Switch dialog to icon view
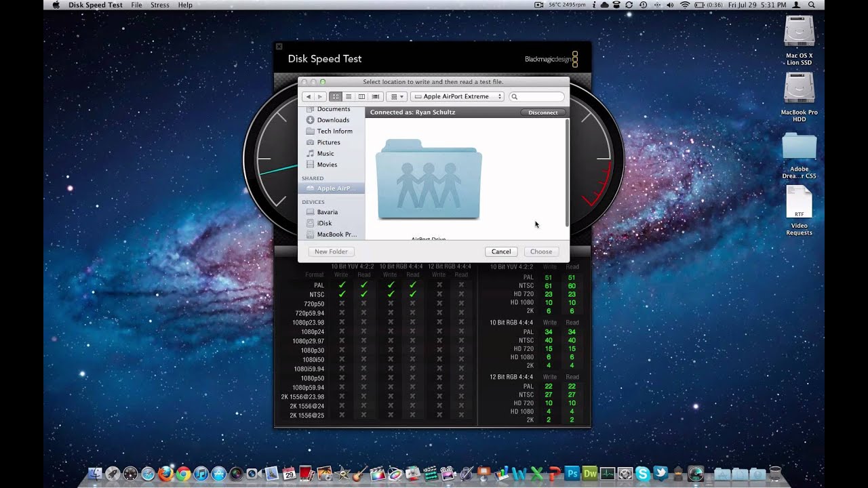 tap(335, 96)
